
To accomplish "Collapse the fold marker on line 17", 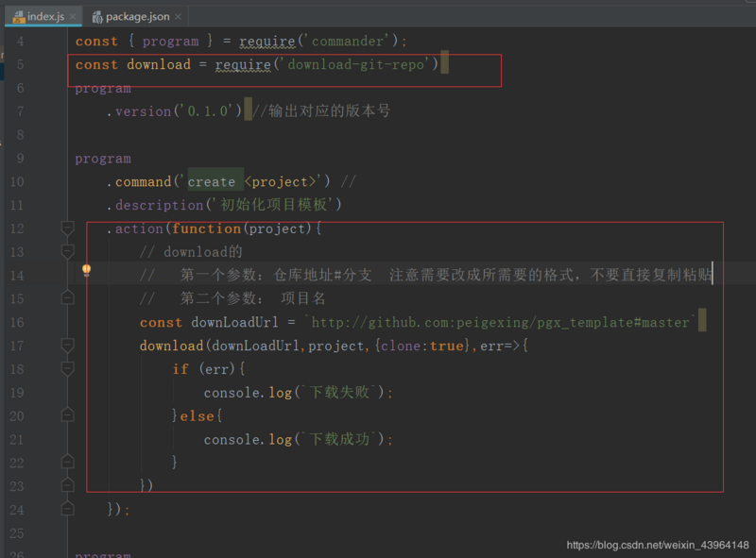I will click(x=67, y=345).
